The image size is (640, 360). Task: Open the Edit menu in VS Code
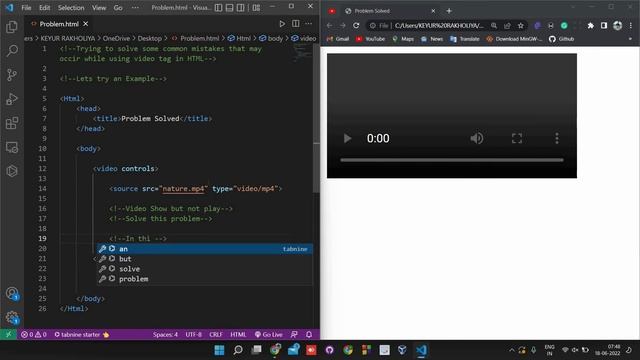(44, 8)
